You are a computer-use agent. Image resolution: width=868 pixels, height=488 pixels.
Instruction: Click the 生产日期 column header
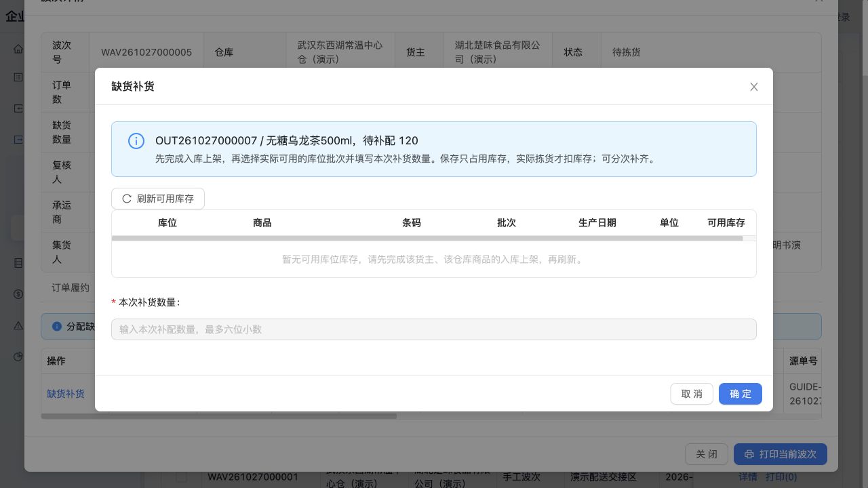point(597,223)
